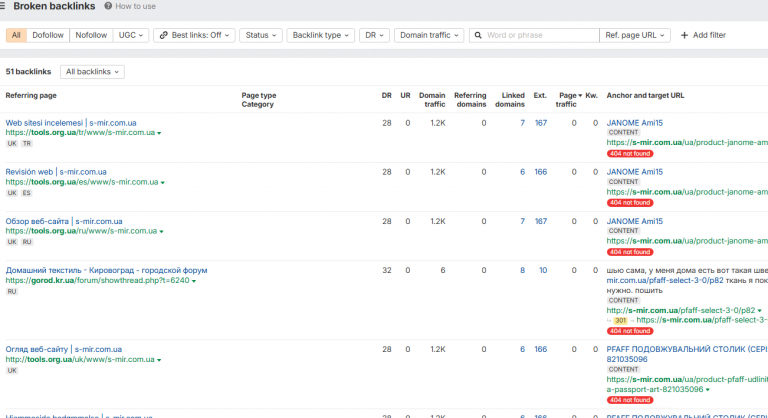Click the How to use help icon
The image size is (768, 418).
(x=108, y=6)
